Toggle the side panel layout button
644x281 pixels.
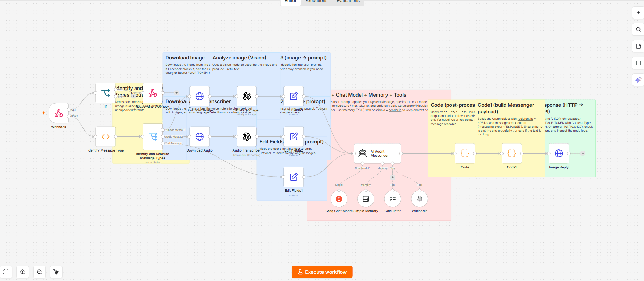tap(638, 63)
